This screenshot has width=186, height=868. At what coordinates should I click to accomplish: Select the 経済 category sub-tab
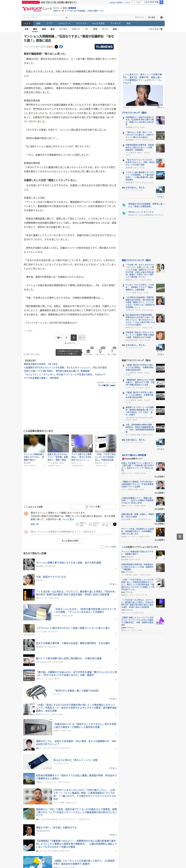[x=52, y=29]
